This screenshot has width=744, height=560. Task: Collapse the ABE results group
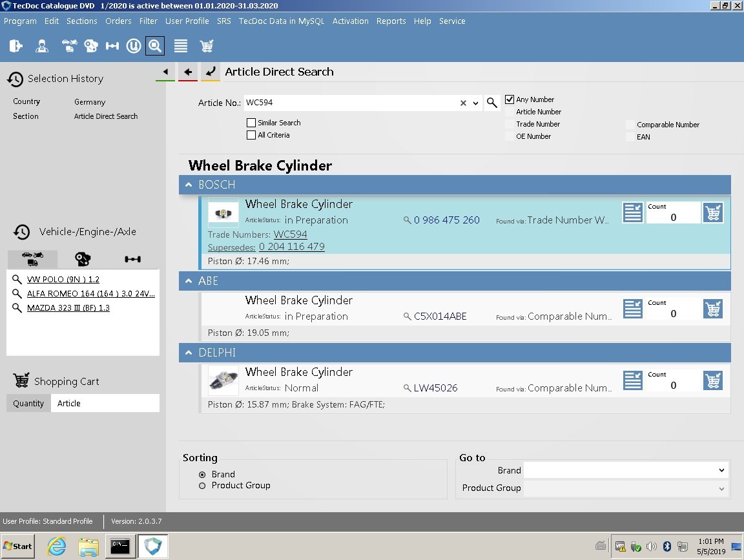[189, 281]
